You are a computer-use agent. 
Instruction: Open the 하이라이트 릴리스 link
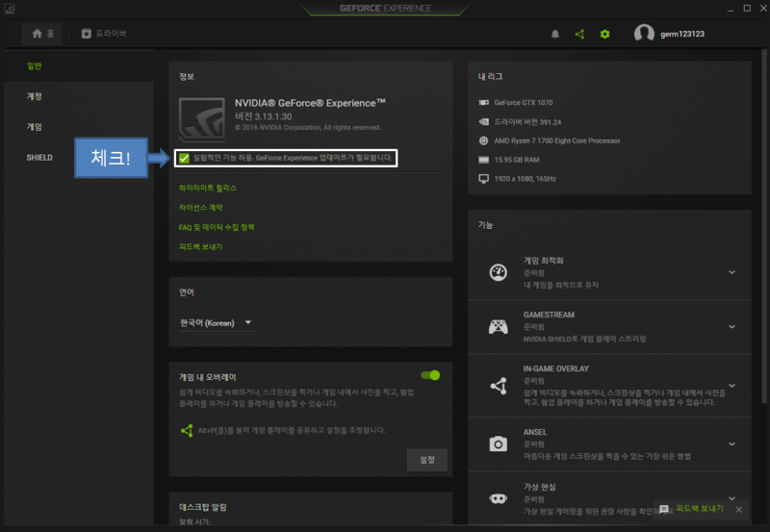[x=208, y=188]
